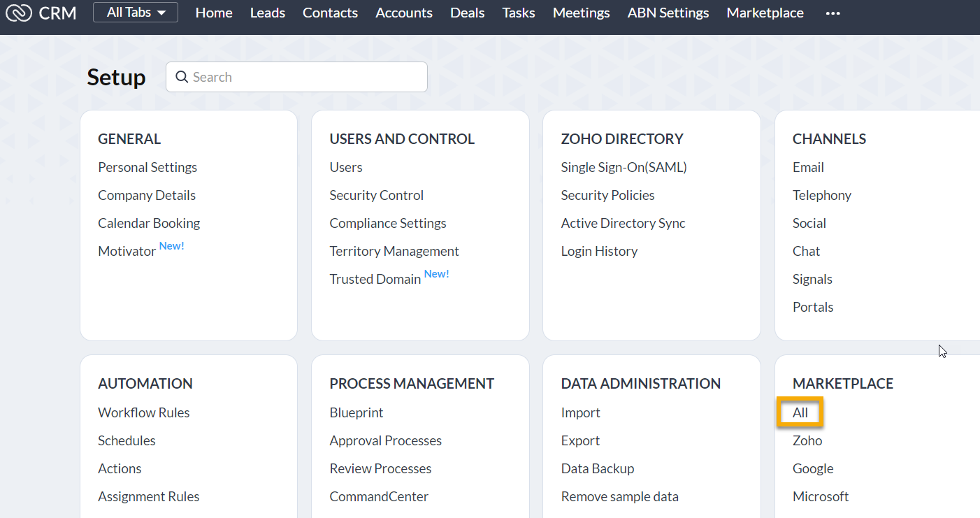The height and width of the screenshot is (518, 980).
Task: Click the search magnifier icon
Action: [x=182, y=77]
